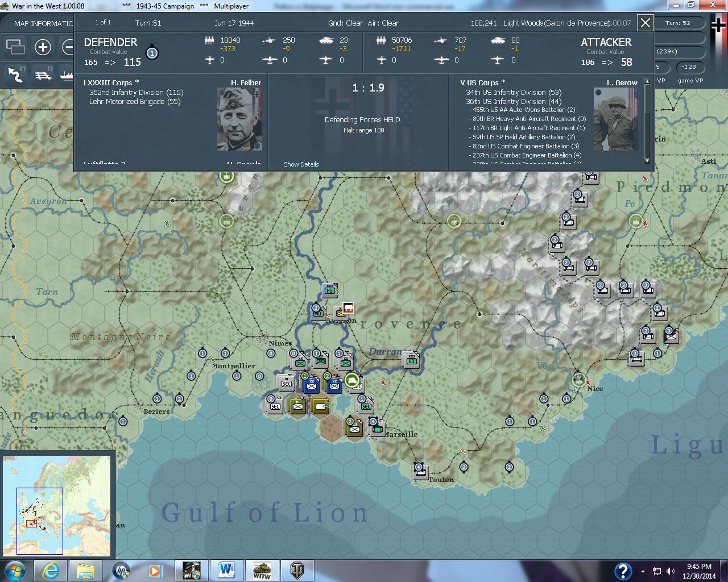Select blue infantry division with badge 2
This screenshot has height=582, width=728.
(x=333, y=384)
